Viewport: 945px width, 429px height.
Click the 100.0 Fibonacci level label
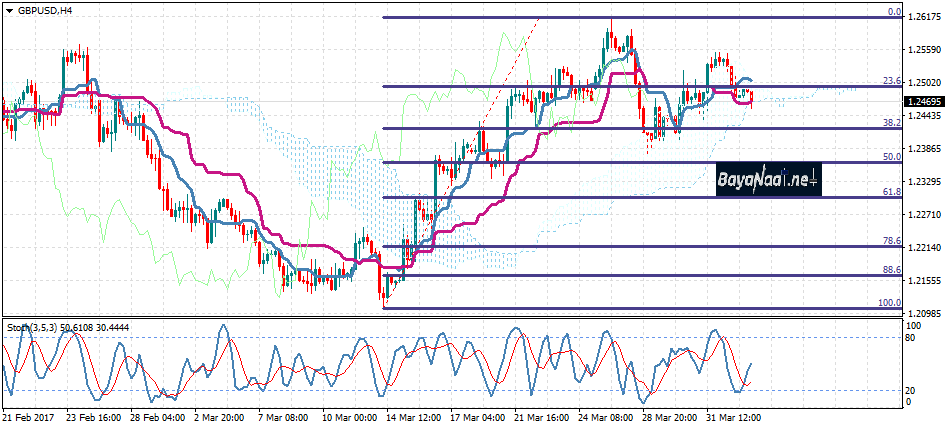(891, 303)
